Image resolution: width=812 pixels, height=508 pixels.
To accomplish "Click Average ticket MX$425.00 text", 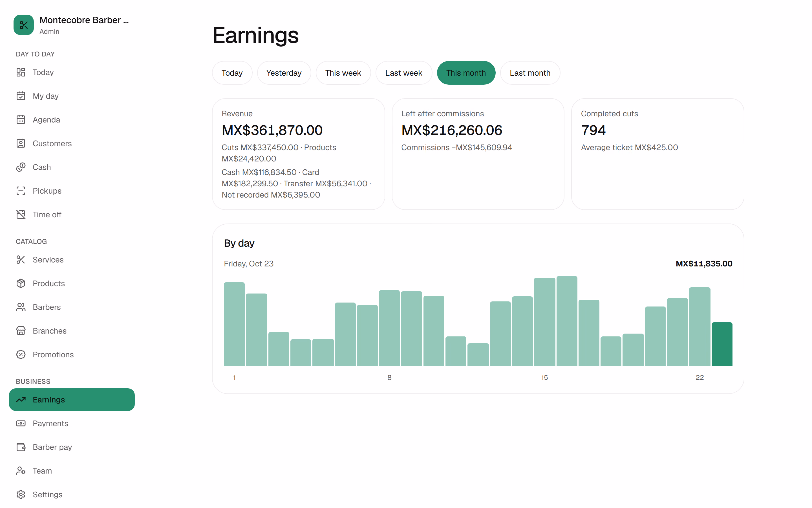I will click(630, 148).
